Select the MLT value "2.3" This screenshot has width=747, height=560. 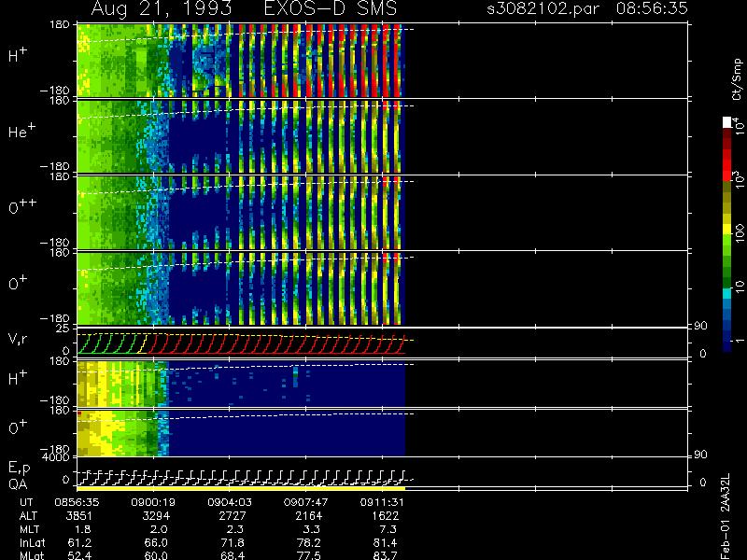coord(235,529)
